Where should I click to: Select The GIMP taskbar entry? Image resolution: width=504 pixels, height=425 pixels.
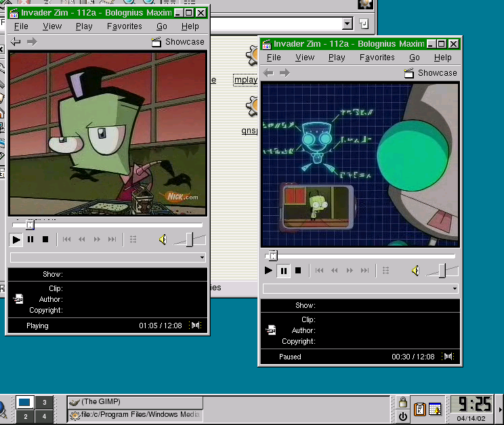point(135,402)
